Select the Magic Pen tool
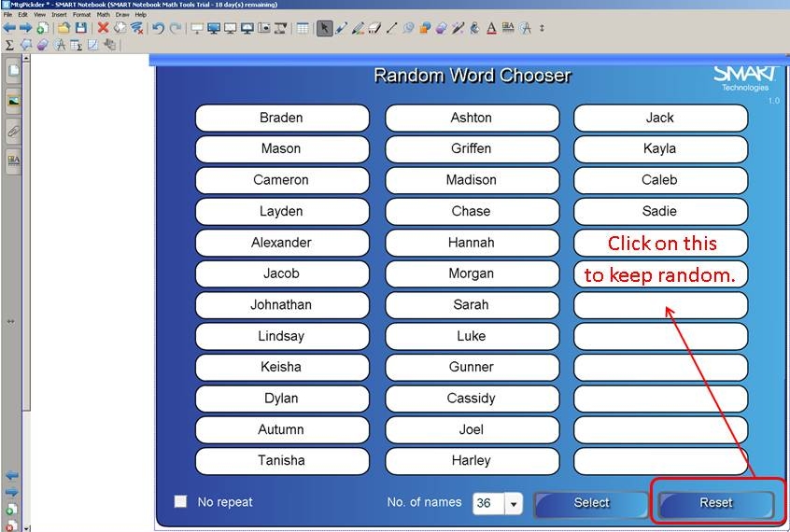Image resolution: width=790 pixels, height=532 pixels. [x=458, y=28]
